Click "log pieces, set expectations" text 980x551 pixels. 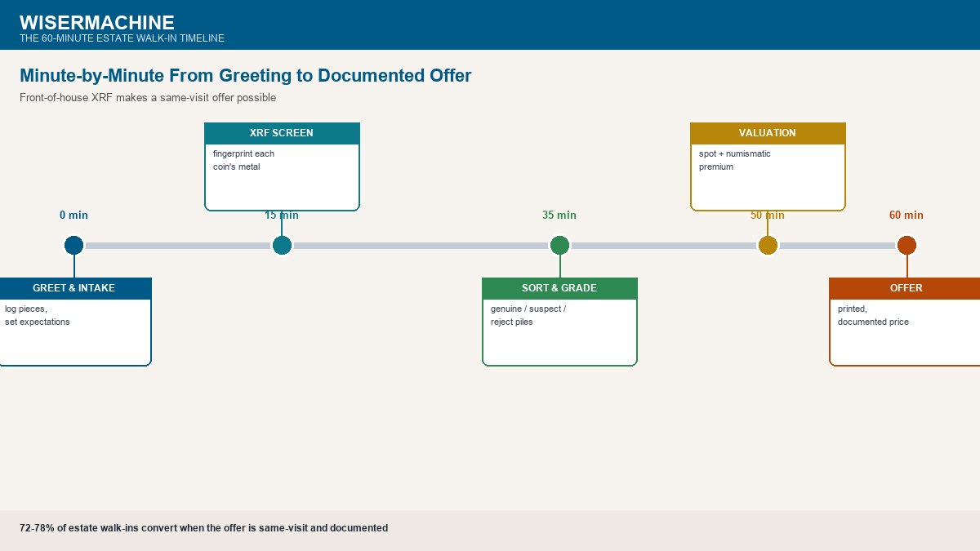click(x=38, y=316)
